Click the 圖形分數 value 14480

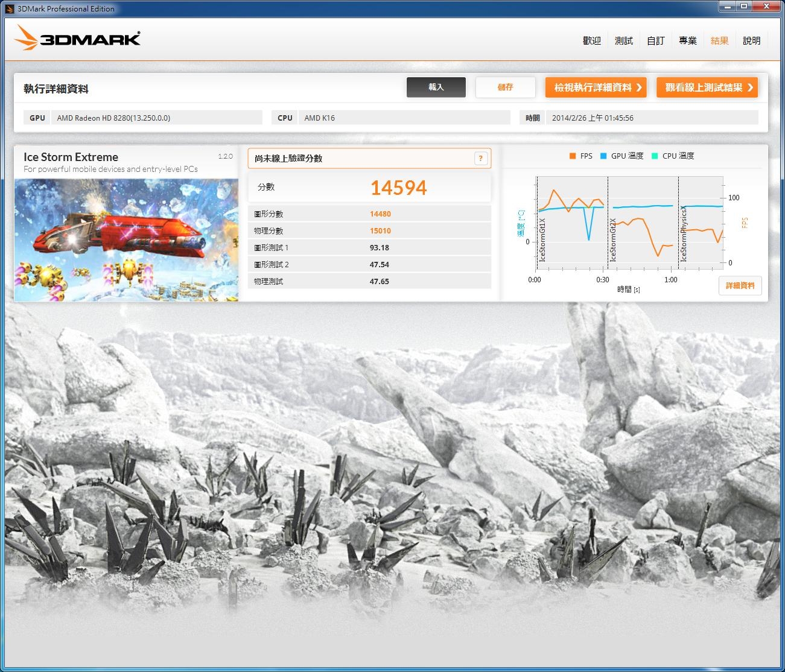[380, 214]
